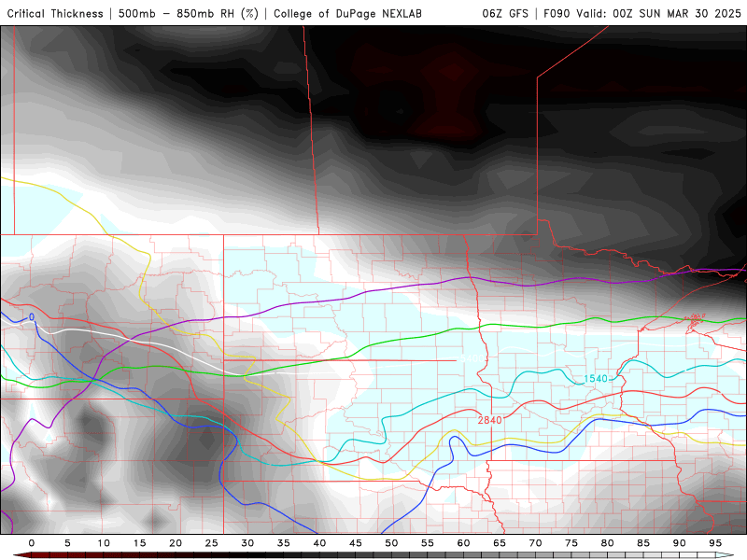Select colorbar scale value "45"
The image size is (747, 560).
pyautogui.click(x=356, y=543)
